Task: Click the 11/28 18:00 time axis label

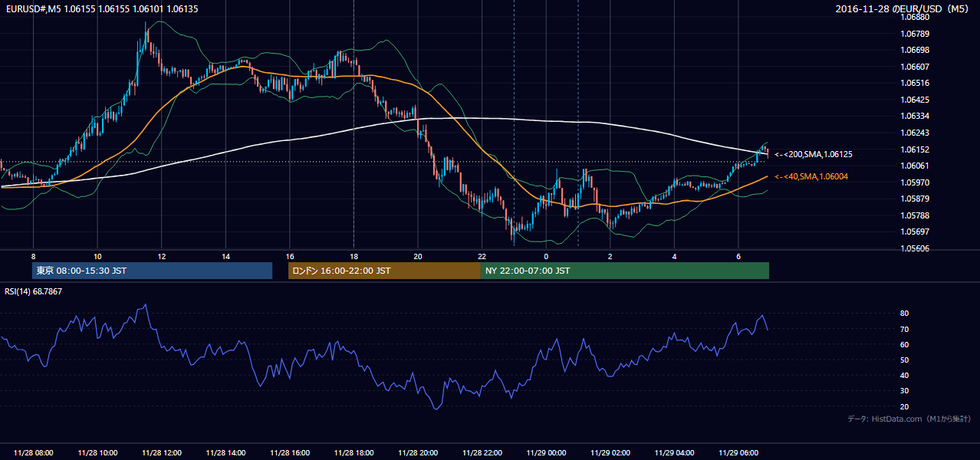Action: pos(354,453)
